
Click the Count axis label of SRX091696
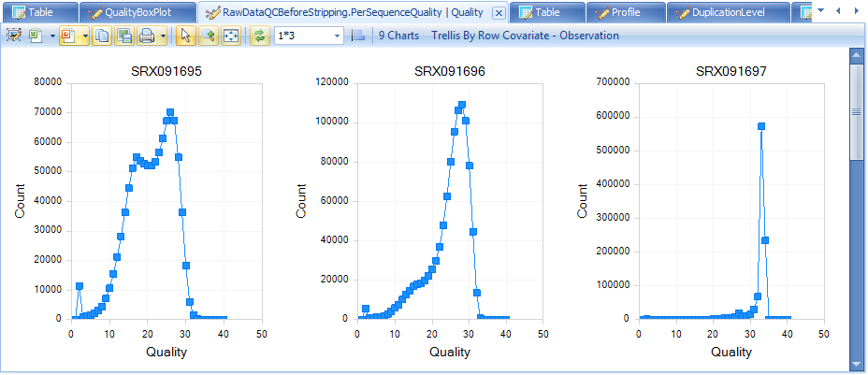tap(301, 201)
